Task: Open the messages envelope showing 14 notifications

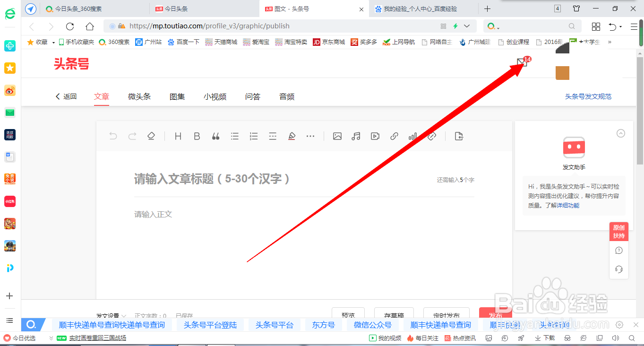Action: (x=521, y=61)
